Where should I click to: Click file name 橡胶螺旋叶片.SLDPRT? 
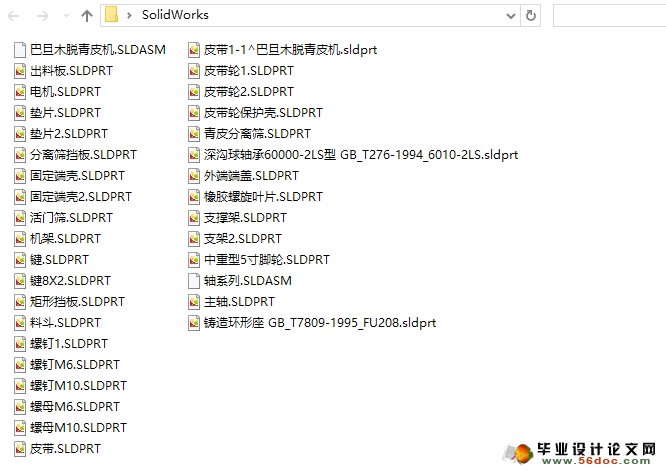pyautogui.click(x=263, y=197)
